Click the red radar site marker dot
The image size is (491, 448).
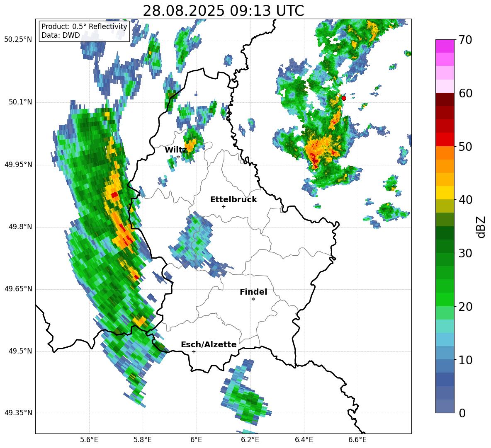tap(343, 98)
